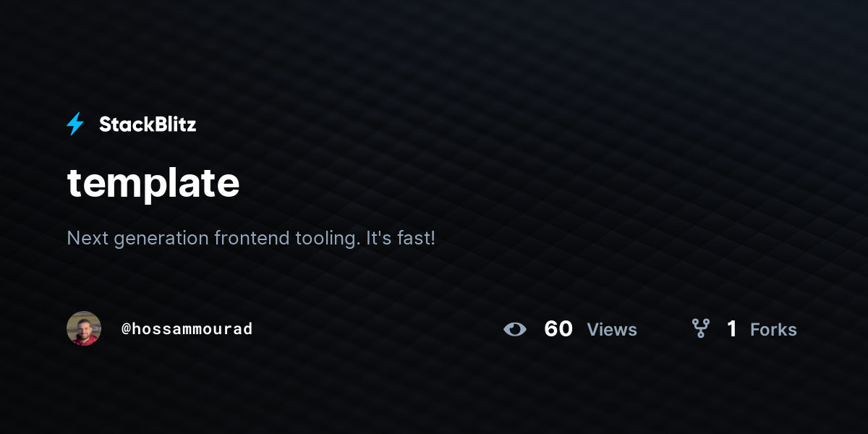Select the fork branch icon
The width and height of the screenshot is (868, 434).
[700, 328]
